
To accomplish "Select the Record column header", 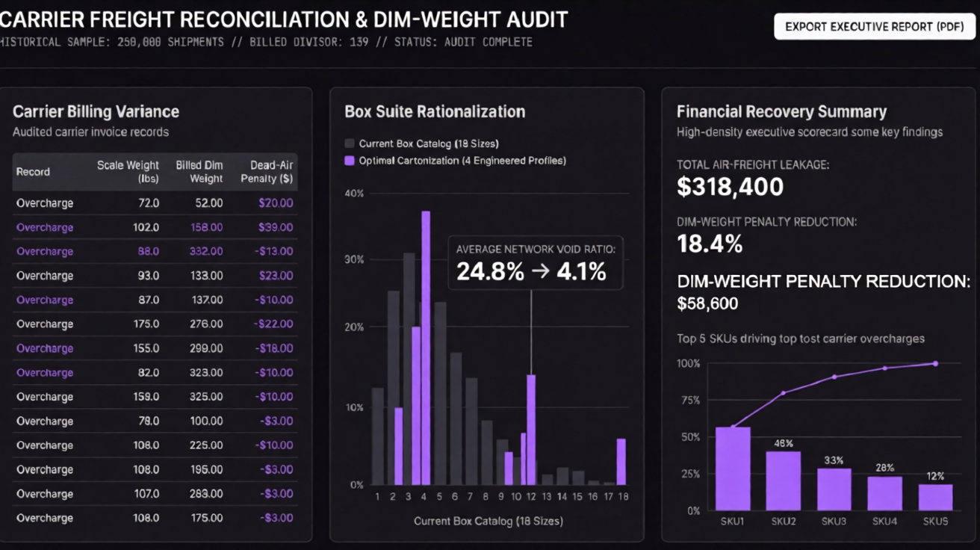I will pyautogui.click(x=33, y=172).
